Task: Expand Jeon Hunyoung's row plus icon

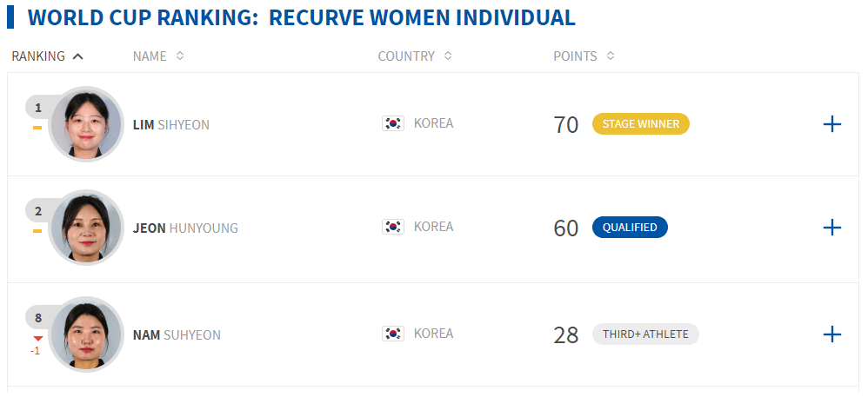Action: 832,228
